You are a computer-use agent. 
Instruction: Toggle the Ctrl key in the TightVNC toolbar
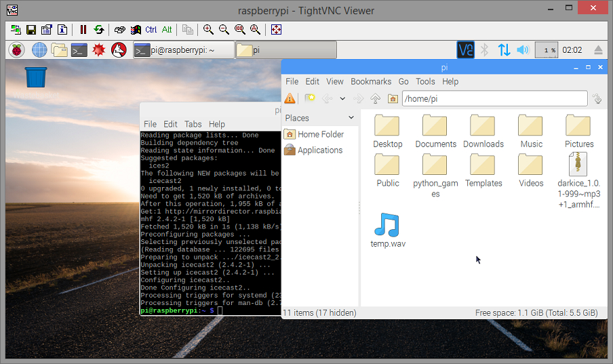point(151,30)
